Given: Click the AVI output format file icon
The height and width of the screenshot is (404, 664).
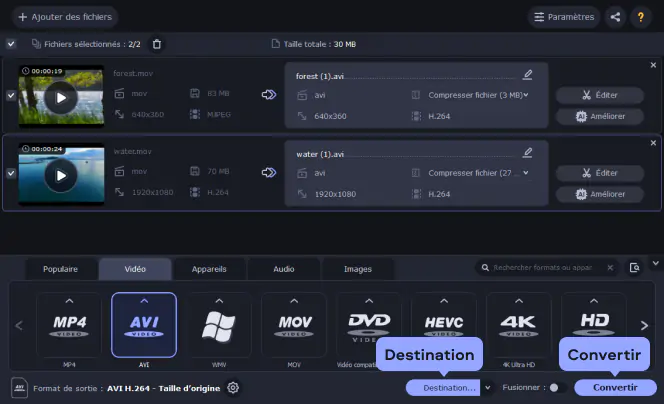Looking at the screenshot, I should click(x=19, y=388).
